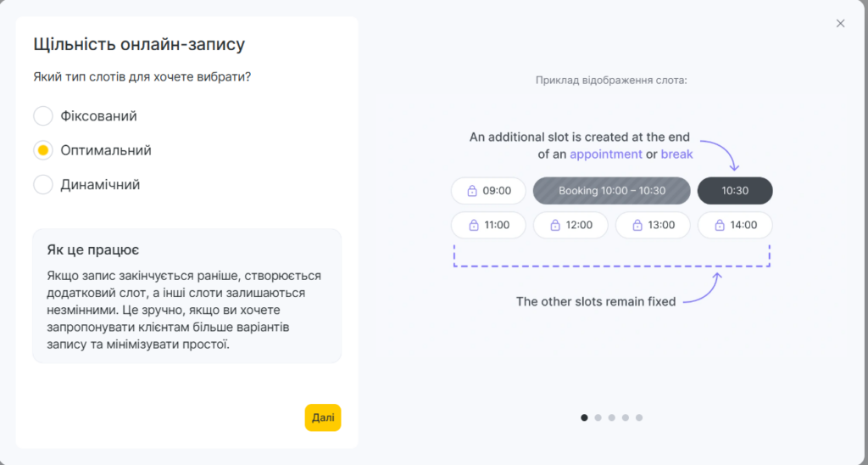The image size is (868, 465).
Task: Go to the third carousel dot
Action: pos(612,417)
